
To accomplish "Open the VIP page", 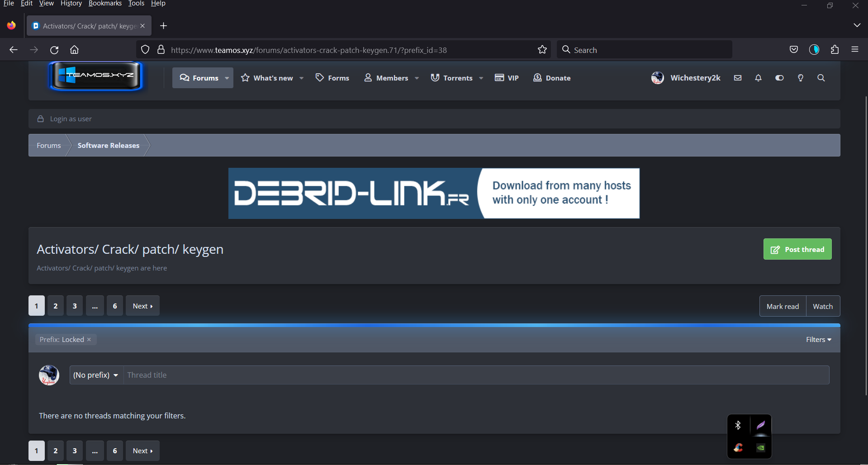I will [x=507, y=78].
